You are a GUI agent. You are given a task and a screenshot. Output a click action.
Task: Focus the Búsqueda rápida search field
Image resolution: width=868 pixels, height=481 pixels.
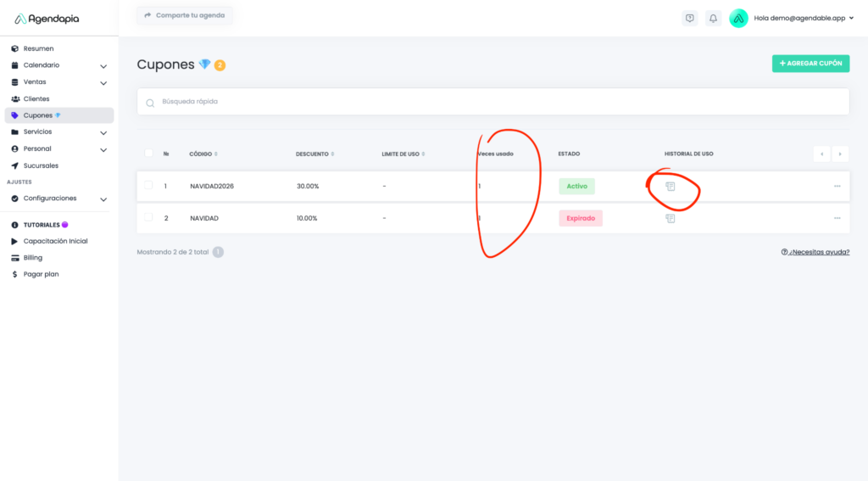(492, 102)
